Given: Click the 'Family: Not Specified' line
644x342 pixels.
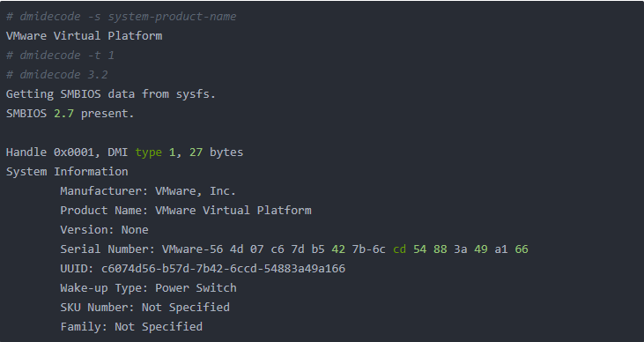Looking at the screenshot, I should click(x=131, y=327).
